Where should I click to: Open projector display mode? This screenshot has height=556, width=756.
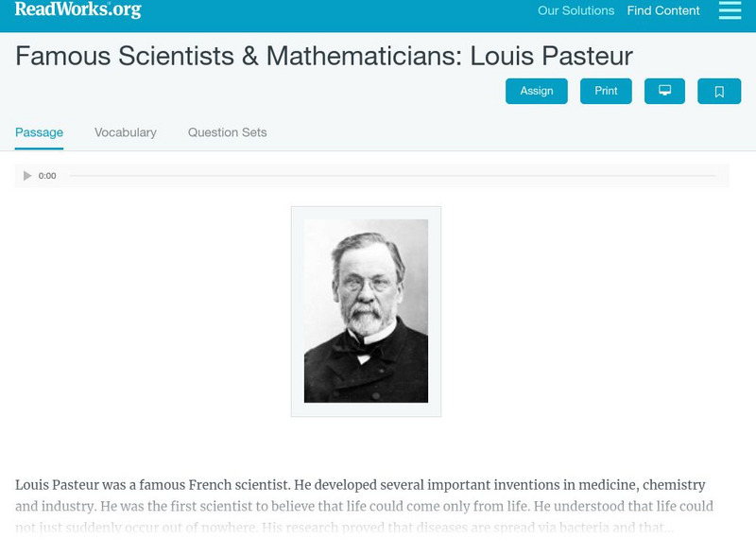coord(664,91)
